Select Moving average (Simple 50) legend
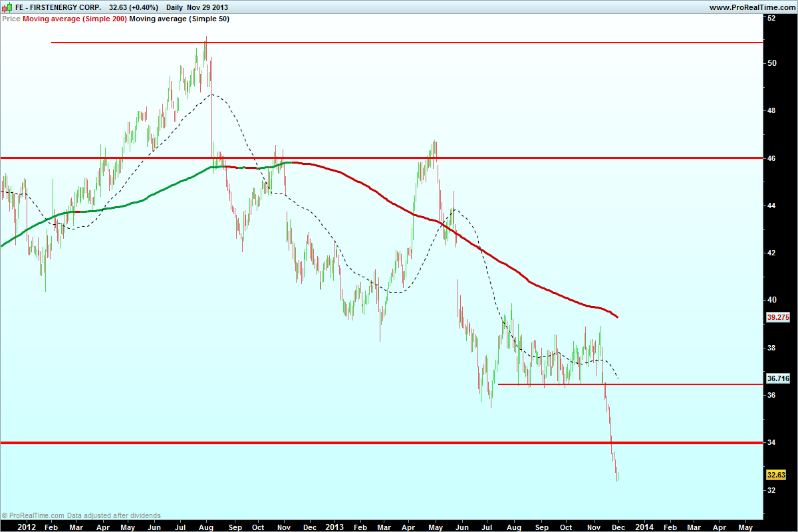The width and height of the screenshot is (798, 532). 179,19
